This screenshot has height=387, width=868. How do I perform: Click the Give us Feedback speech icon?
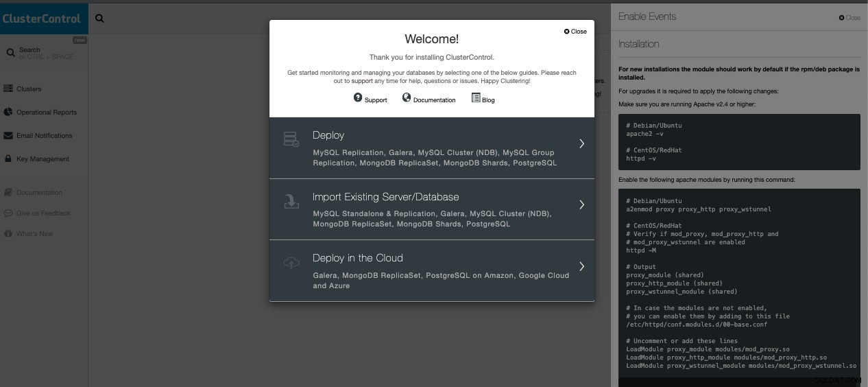8,213
